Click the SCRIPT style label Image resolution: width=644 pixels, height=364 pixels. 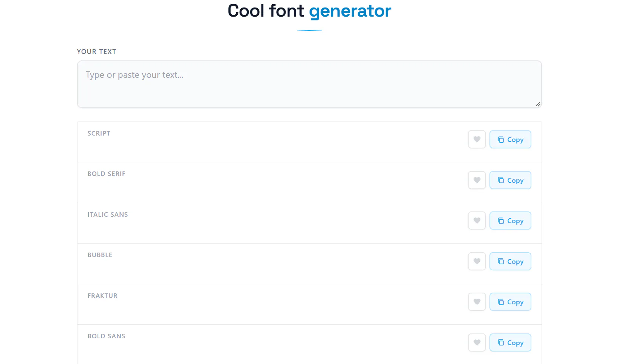point(99,133)
